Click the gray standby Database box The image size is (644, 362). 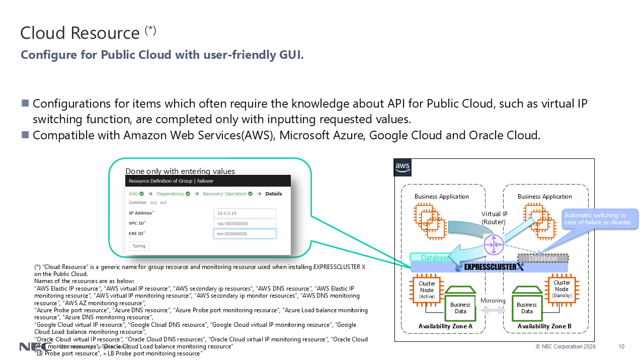(543, 258)
